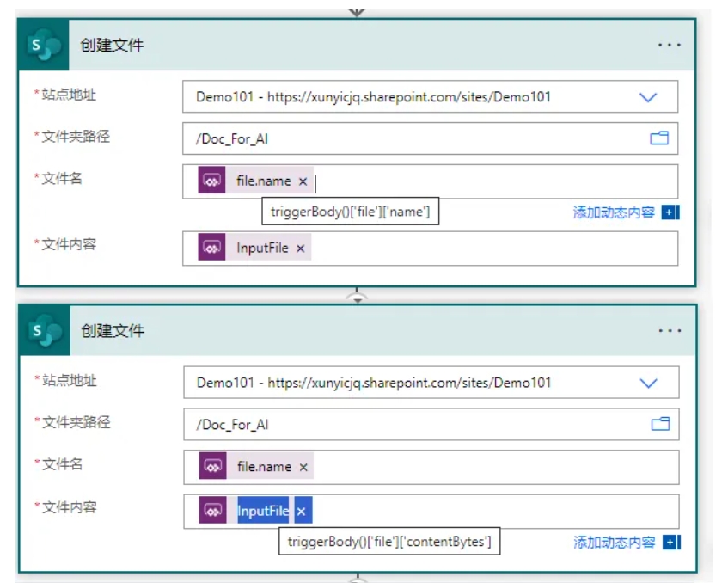Click SharePoint icon in second 创建文件 card

[x=44, y=331]
